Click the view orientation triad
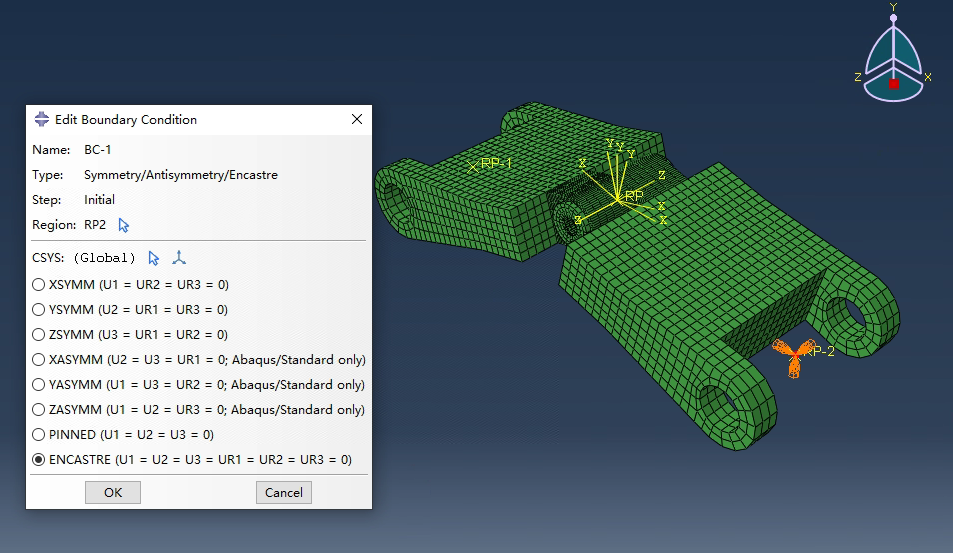Image resolution: width=953 pixels, height=553 pixels. (893, 58)
